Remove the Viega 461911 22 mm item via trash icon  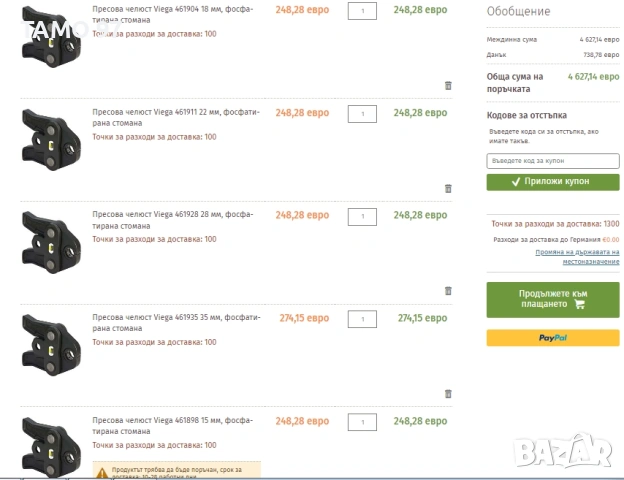448,188
